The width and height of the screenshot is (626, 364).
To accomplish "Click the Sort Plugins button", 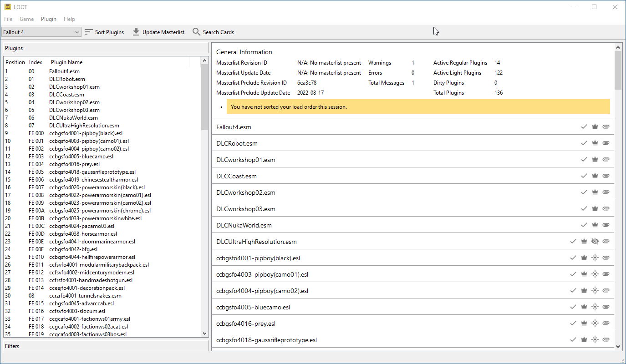I will click(104, 32).
